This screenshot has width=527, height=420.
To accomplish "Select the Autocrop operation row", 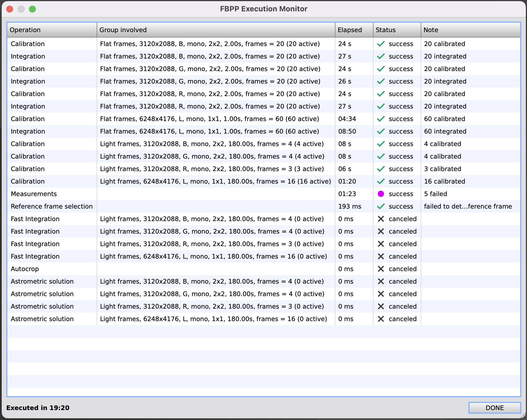I will tap(25, 269).
